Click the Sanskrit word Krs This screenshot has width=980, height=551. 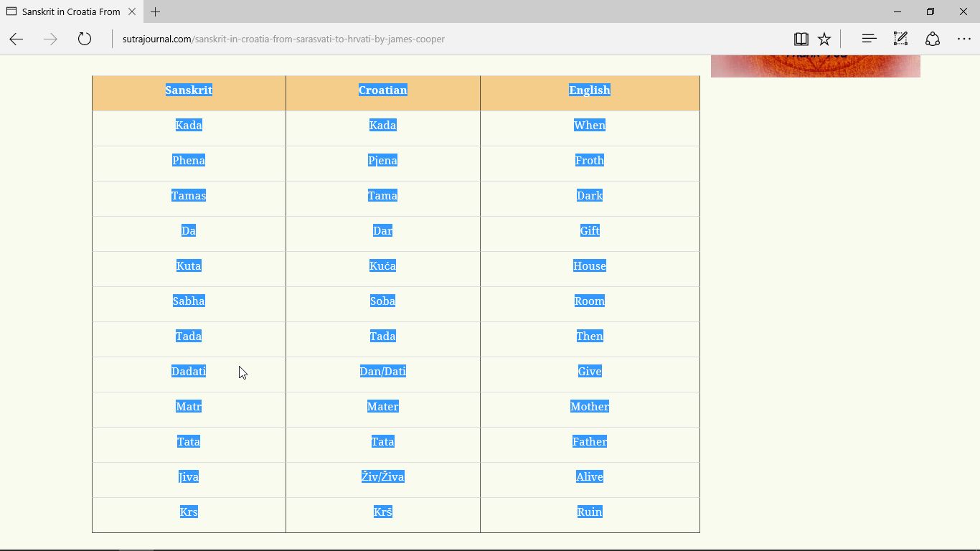coord(189,512)
